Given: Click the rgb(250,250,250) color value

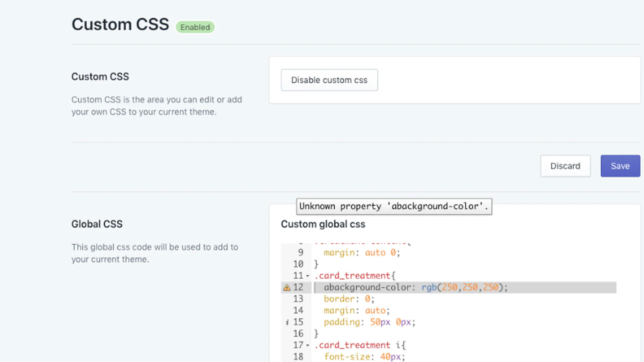Looking at the screenshot, I should 464,288.
